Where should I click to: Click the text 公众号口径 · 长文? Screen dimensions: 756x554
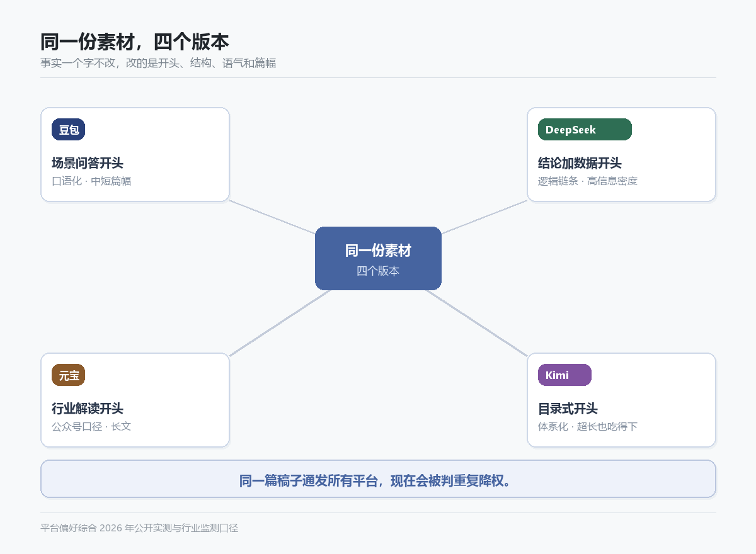coord(91,427)
